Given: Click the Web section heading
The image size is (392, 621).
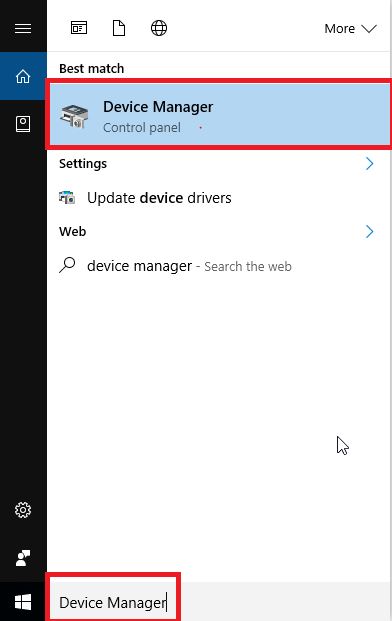Looking at the screenshot, I should point(72,231).
